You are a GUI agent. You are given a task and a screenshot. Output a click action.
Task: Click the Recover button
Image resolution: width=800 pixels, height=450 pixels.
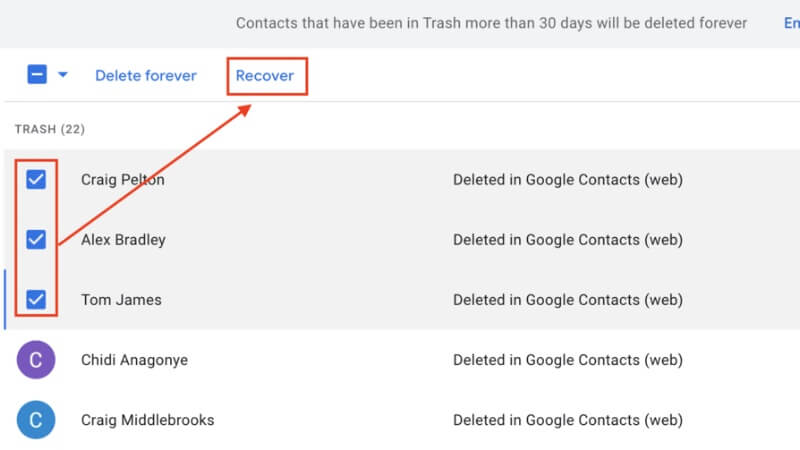pos(265,76)
